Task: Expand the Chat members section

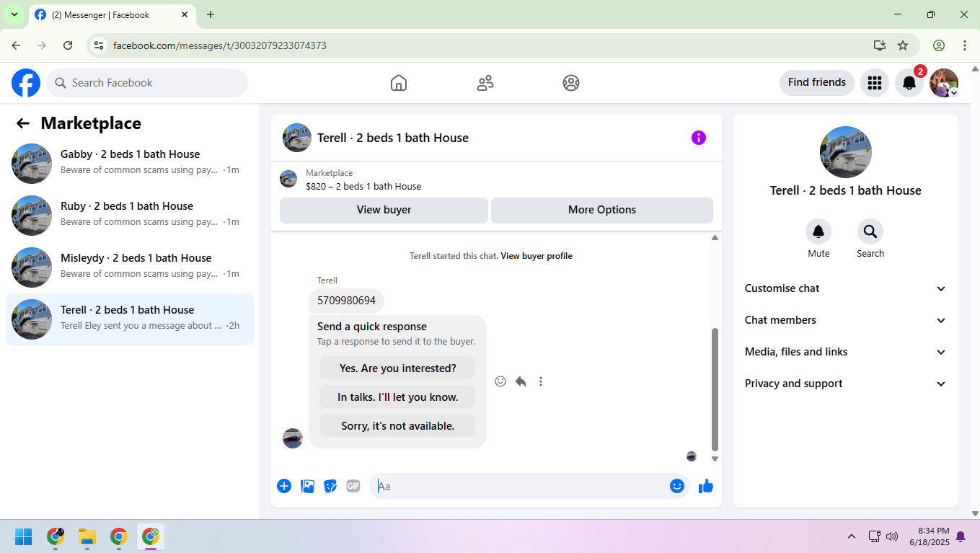Action: click(846, 320)
